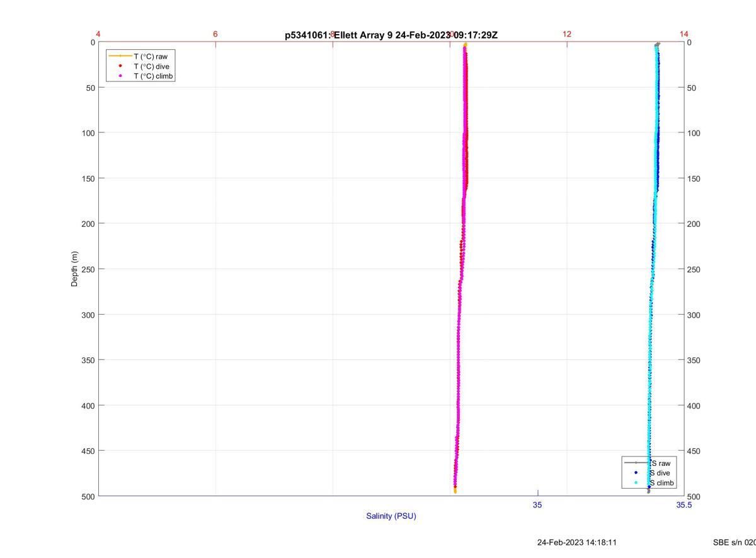Click the red 12 temperature tick label
This screenshot has width=756, height=558.
566,34
